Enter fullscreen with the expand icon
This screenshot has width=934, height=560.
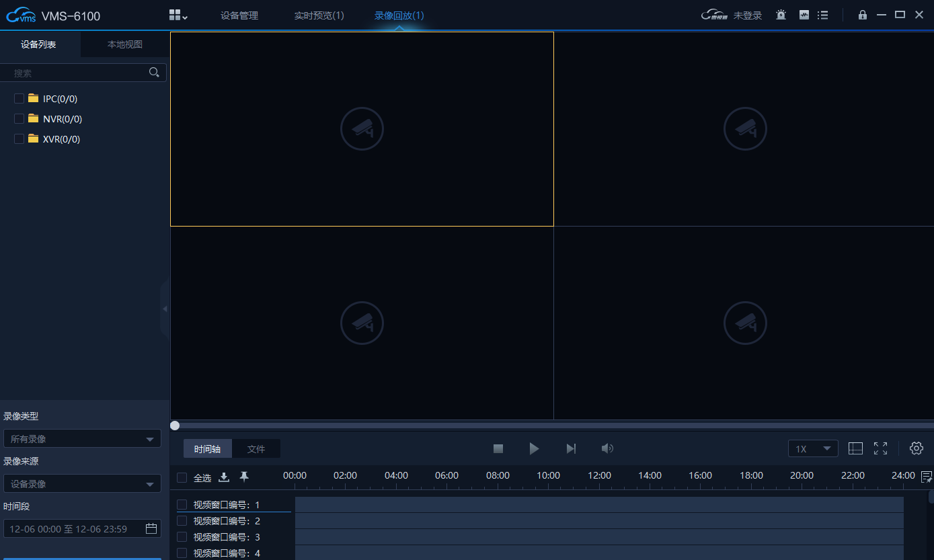click(881, 448)
